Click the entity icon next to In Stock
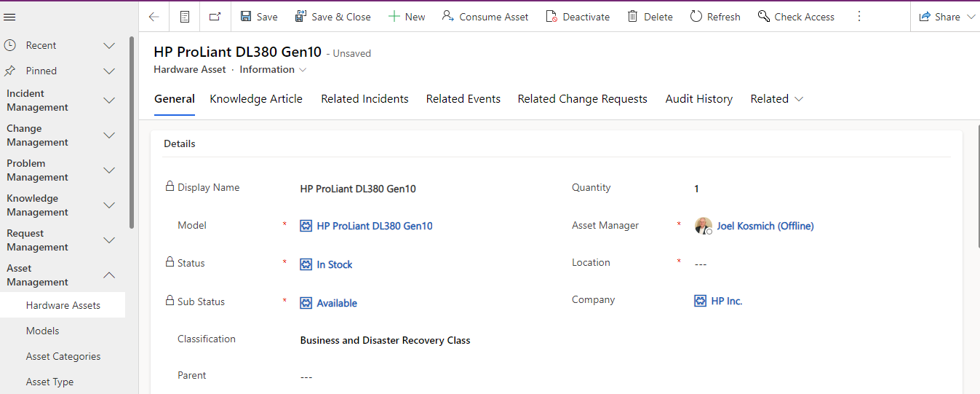This screenshot has width=980, height=394. (x=306, y=264)
